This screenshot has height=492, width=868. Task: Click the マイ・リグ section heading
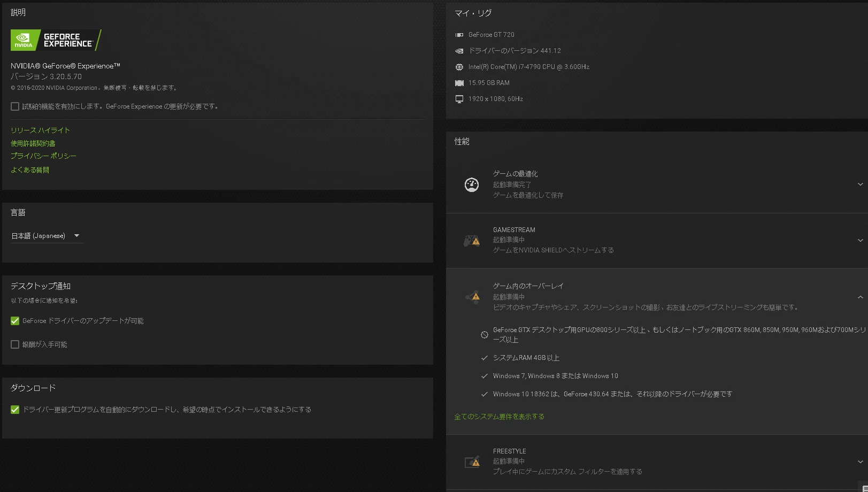(x=473, y=13)
